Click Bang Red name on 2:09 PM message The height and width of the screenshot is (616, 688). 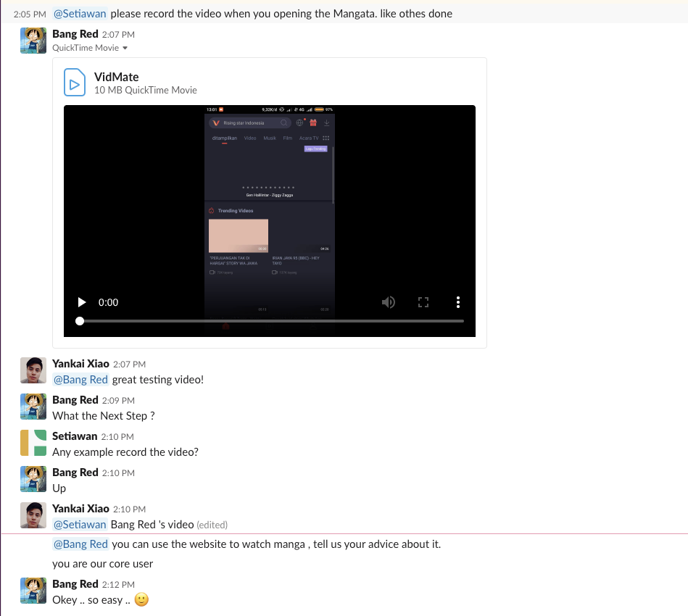[x=75, y=400]
